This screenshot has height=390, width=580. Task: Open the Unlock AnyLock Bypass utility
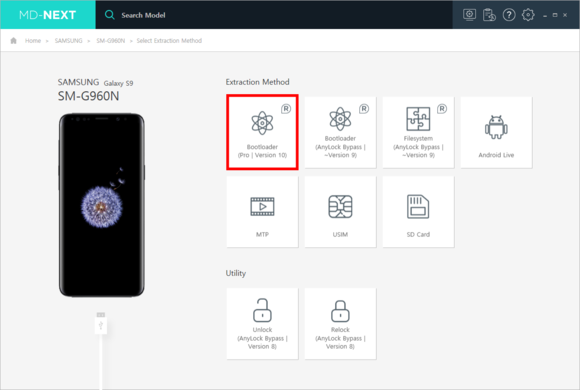(x=262, y=323)
